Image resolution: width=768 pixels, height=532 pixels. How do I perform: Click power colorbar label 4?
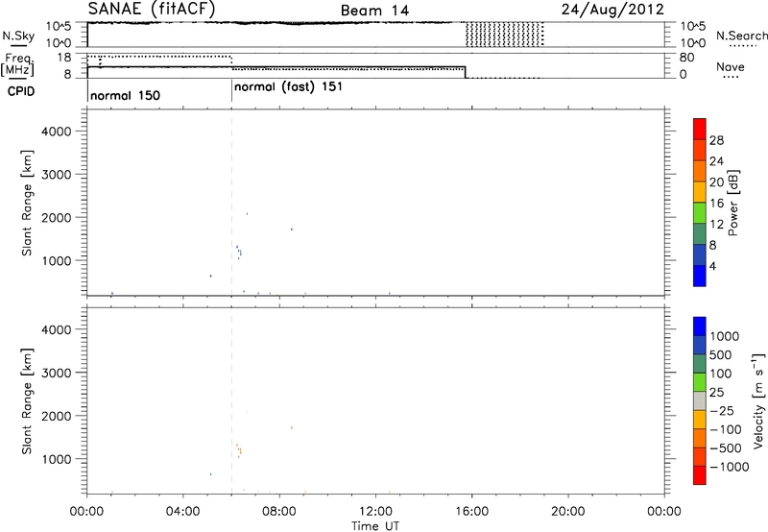pyautogui.click(x=713, y=266)
